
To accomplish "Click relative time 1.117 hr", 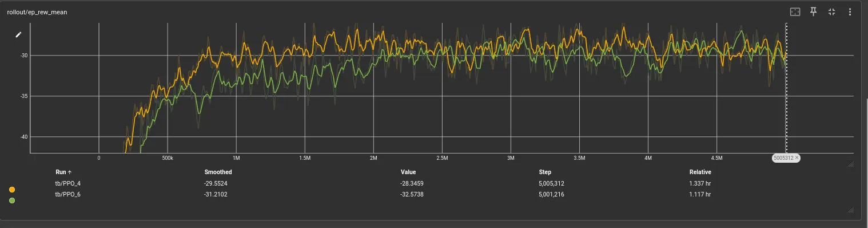I will (x=700, y=194).
